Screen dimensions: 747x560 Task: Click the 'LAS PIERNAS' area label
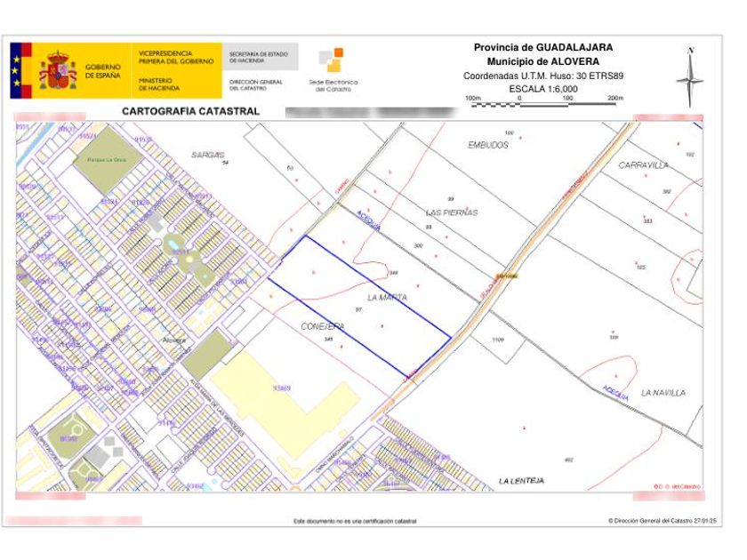click(x=452, y=212)
